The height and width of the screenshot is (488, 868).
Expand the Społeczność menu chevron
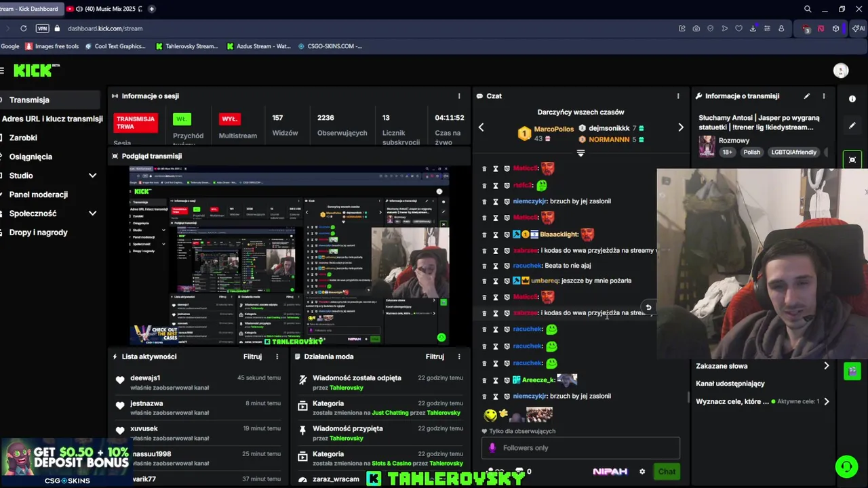pos(92,213)
